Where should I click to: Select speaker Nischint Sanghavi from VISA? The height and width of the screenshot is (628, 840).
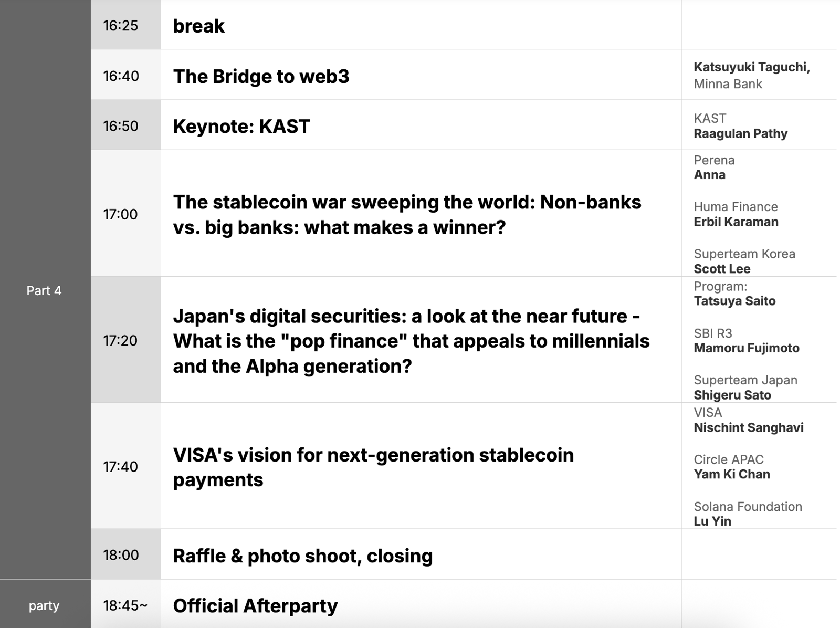(748, 428)
